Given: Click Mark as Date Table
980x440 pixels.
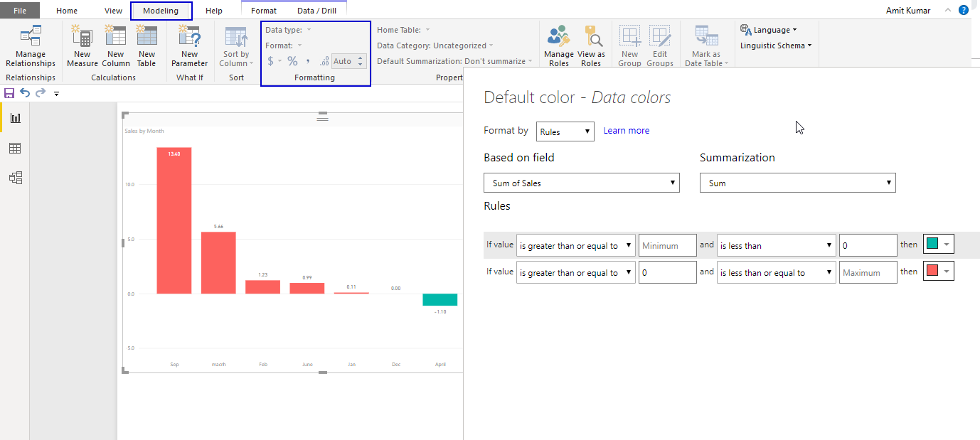Looking at the screenshot, I should click(x=706, y=46).
